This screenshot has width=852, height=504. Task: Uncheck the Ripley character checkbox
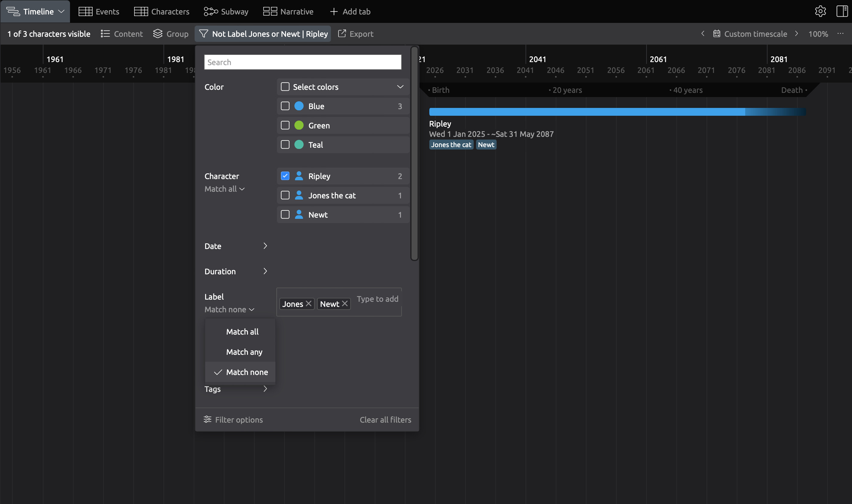285,176
